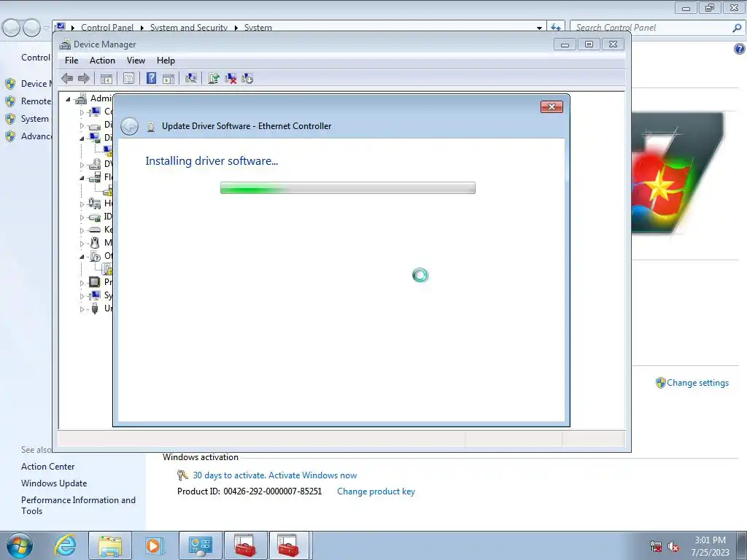Click the Internet Explorer taskbar icon
Image resolution: width=747 pixels, height=560 pixels.
65,545
